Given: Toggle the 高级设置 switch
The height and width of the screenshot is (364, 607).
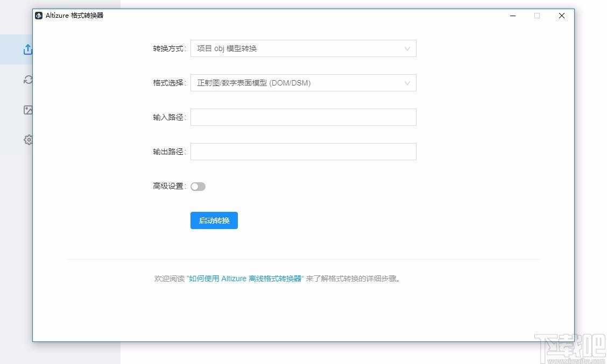Looking at the screenshot, I should click(198, 187).
